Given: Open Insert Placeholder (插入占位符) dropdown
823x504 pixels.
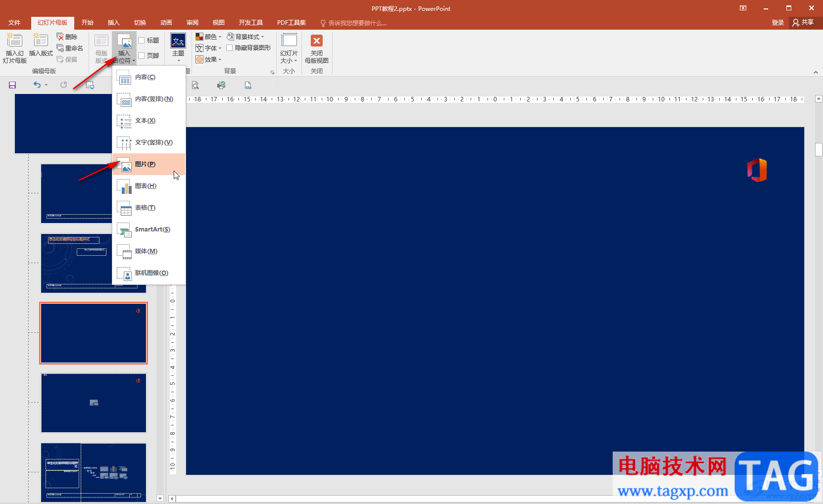Looking at the screenshot, I should coord(124,48).
